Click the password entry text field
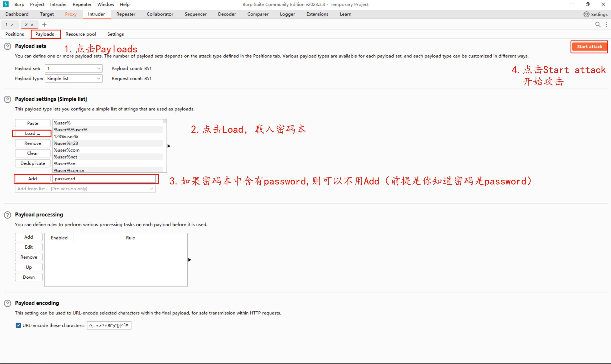 point(104,179)
